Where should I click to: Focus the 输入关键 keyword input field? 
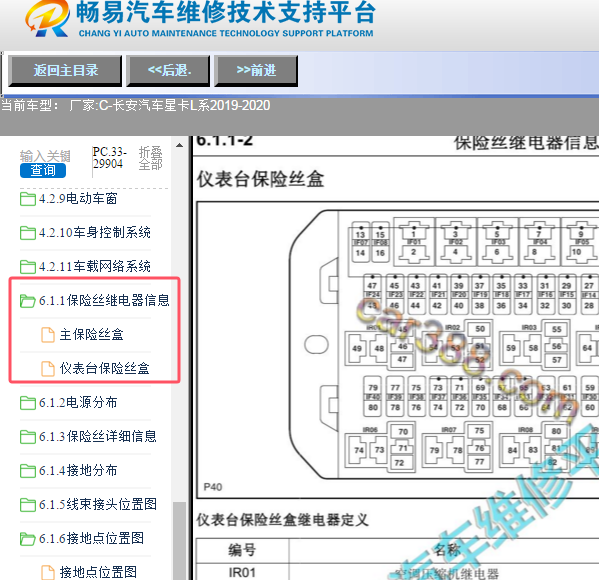pos(45,156)
